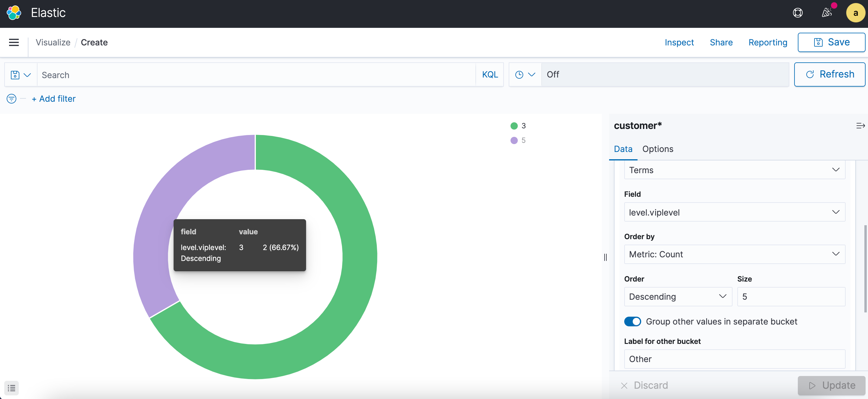Image resolution: width=868 pixels, height=399 pixels.
Task: Click the customer* index pattern title
Action: 638,125
